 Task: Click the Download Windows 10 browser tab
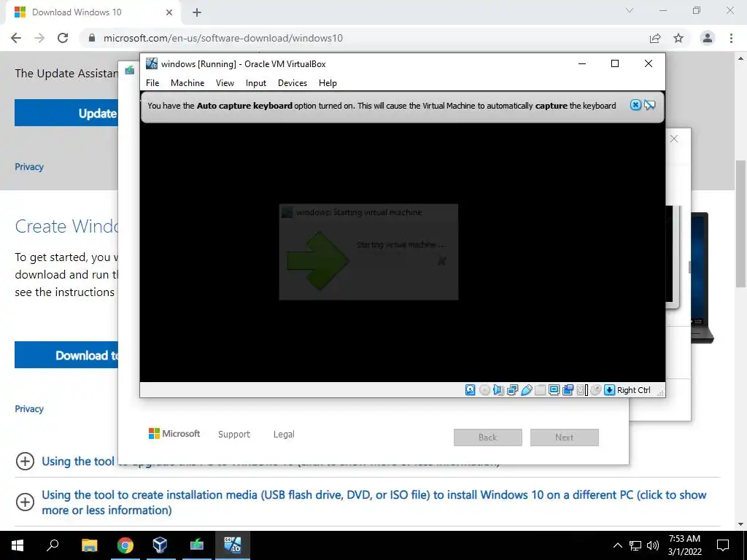[x=93, y=12]
